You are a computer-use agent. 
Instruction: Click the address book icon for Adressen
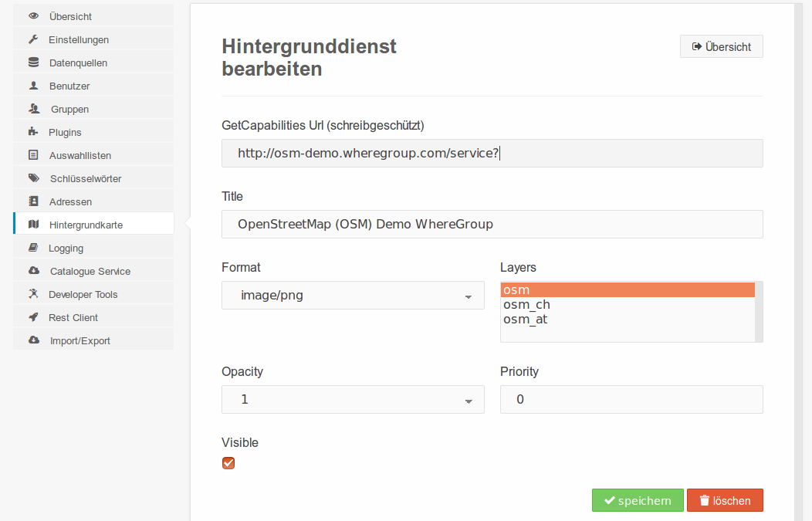coord(34,201)
